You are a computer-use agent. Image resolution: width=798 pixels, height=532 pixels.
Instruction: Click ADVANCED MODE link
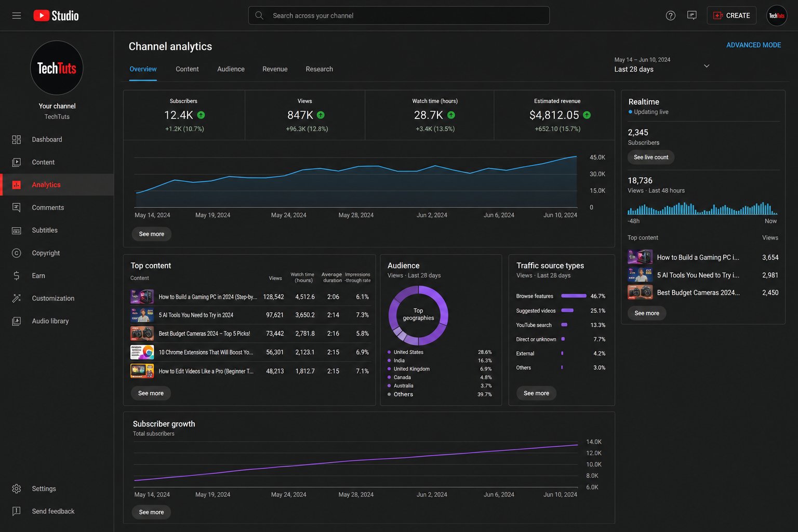pos(753,45)
